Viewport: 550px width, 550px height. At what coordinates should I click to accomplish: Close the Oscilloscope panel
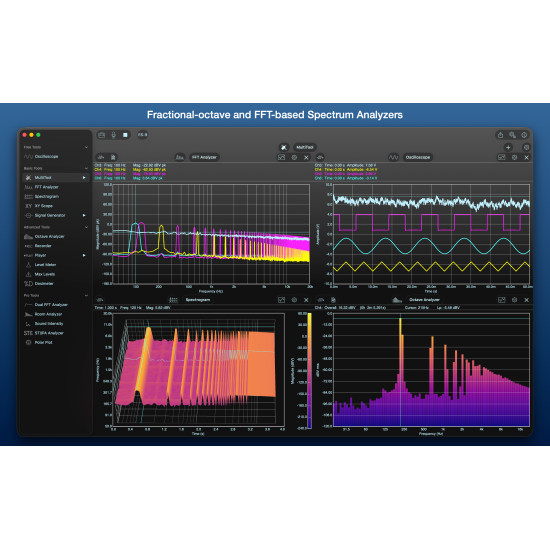(x=526, y=157)
